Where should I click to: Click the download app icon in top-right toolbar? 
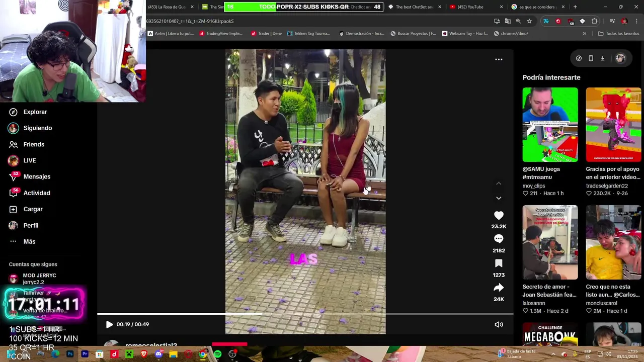(x=602, y=58)
